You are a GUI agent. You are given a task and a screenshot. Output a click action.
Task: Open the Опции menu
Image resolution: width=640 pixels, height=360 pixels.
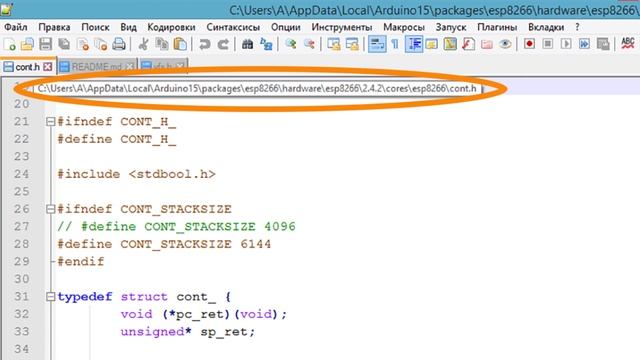286,27
